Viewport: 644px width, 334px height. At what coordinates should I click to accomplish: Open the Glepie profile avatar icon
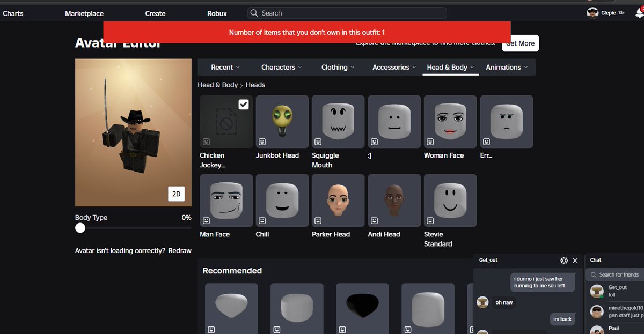tap(592, 13)
